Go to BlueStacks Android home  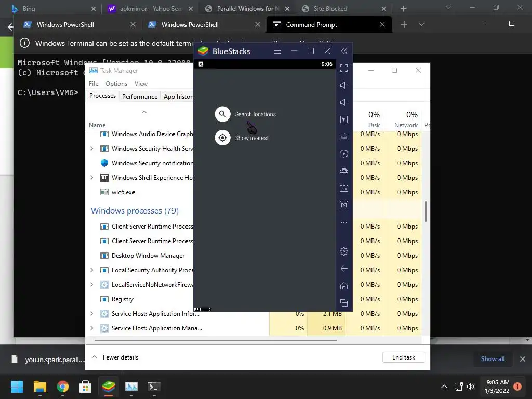[x=344, y=286]
